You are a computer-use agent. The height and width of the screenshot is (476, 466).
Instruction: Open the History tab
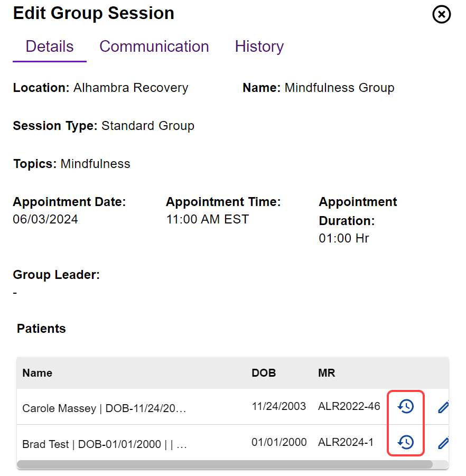259,46
